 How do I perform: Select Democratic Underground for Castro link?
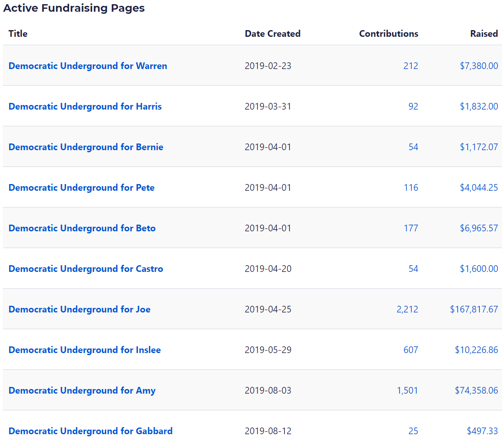point(86,269)
